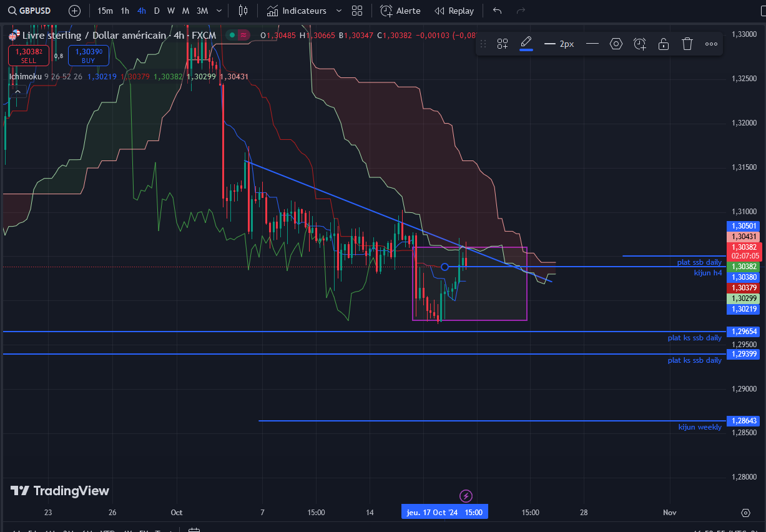Click the Ichimoku indicator legend label
The height and width of the screenshot is (532, 766).
click(25, 77)
